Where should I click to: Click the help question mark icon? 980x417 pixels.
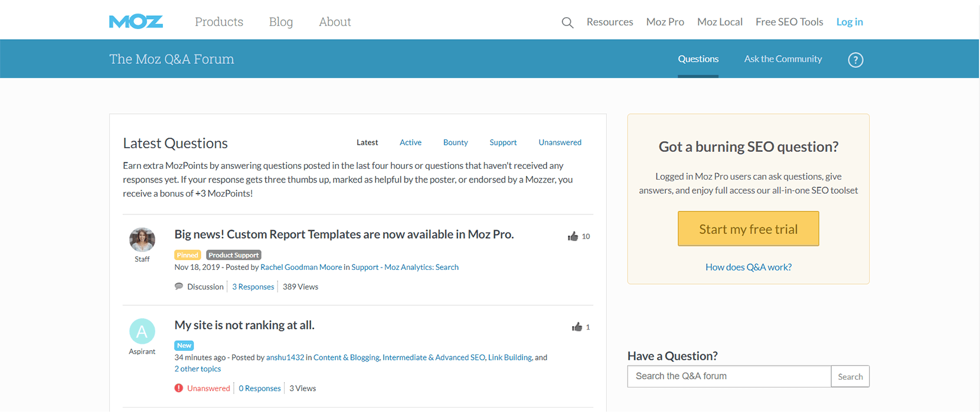(855, 60)
